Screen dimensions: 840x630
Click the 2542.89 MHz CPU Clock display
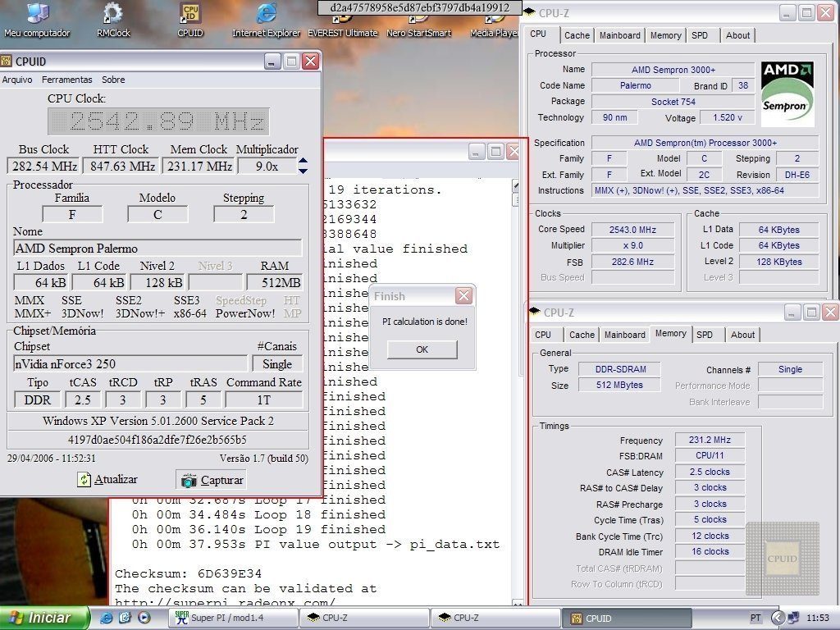click(x=158, y=121)
